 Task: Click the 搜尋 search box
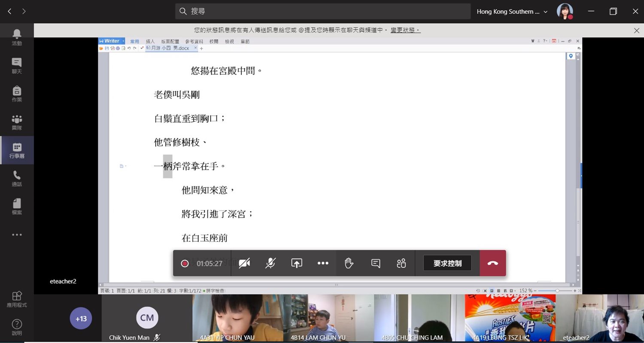coord(323,12)
